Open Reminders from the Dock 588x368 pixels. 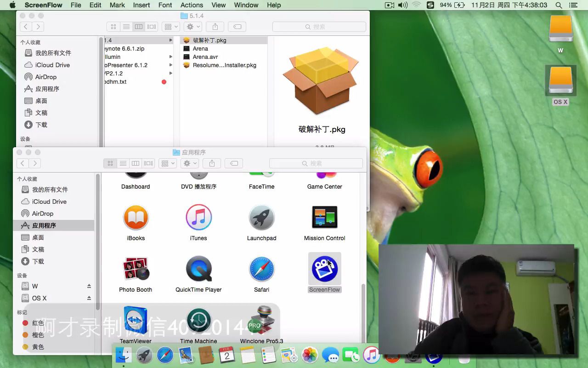[268, 355]
